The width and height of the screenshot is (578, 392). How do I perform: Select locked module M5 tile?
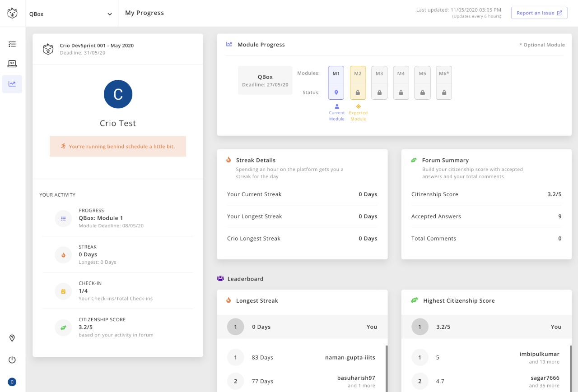click(423, 83)
